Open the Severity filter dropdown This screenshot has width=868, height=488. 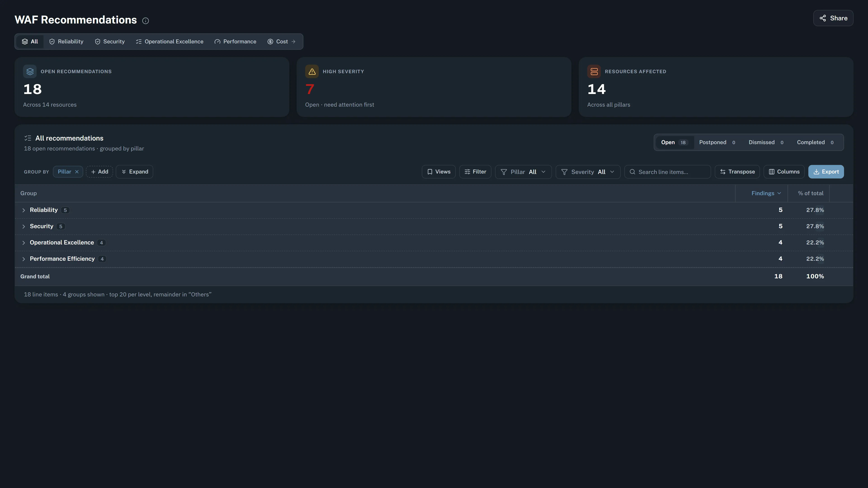point(588,172)
